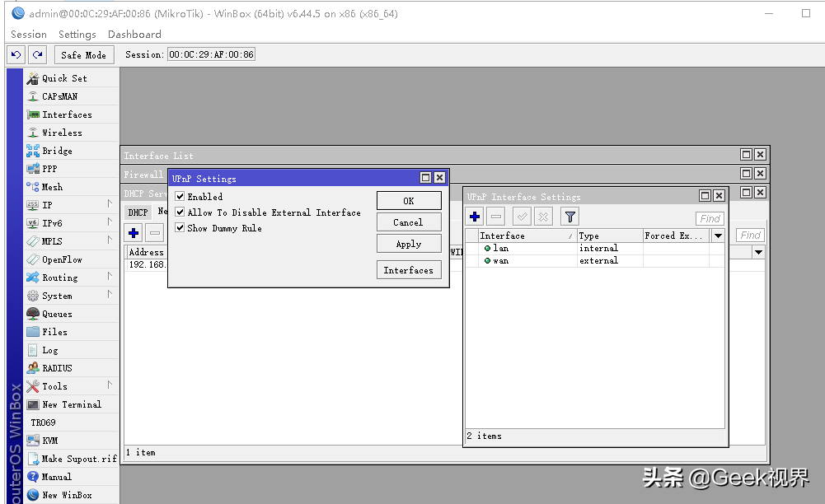Click disable X icon in UPnP Interface Settings

point(543,217)
